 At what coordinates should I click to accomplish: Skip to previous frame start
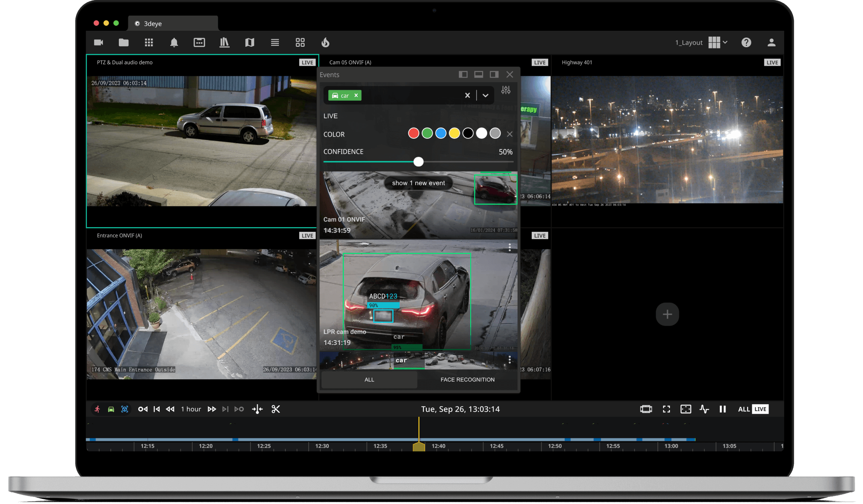point(157,409)
